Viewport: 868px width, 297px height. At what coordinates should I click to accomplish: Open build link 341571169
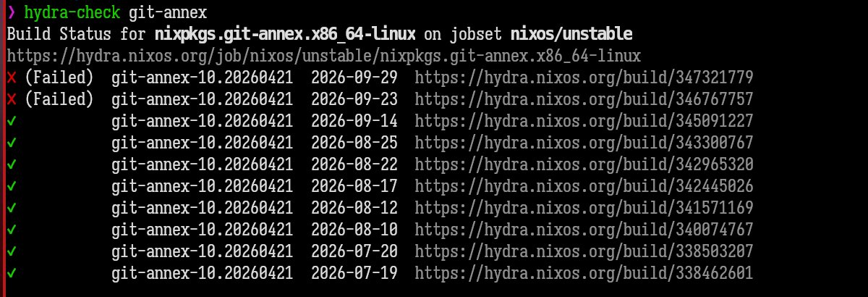pos(584,208)
